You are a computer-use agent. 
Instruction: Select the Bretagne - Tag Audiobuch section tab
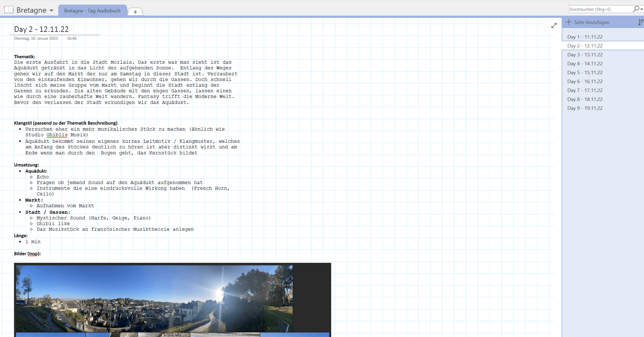click(x=92, y=11)
